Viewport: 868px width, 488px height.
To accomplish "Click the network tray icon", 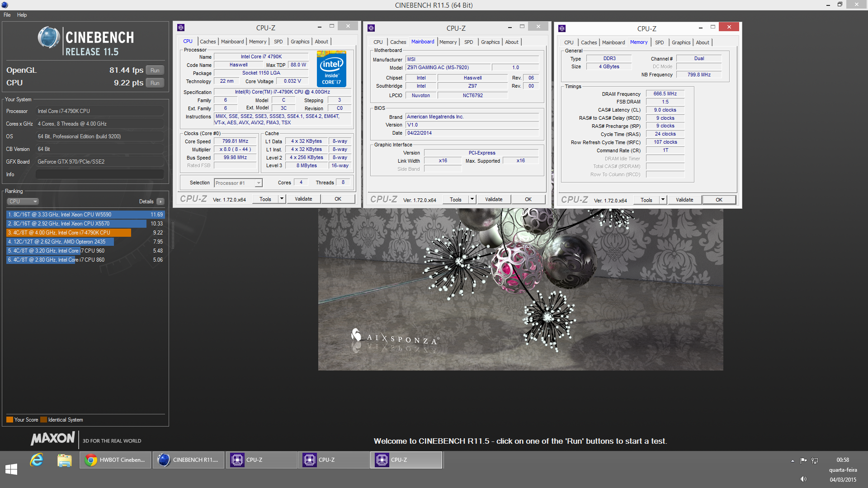I will pyautogui.click(x=815, y=460).
